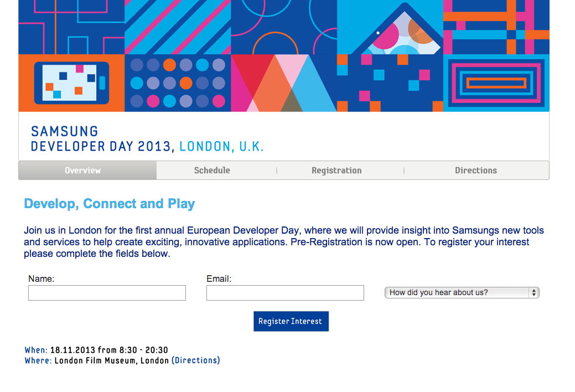Click the overlapping triangles banner tile
Viewport: 575px width, 392px height.
pos(284,83)
